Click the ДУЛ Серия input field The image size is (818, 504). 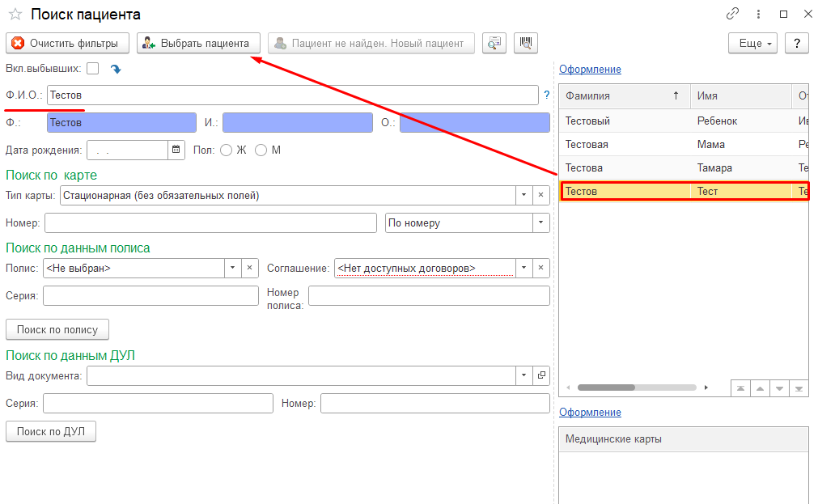tap(158, 404)
